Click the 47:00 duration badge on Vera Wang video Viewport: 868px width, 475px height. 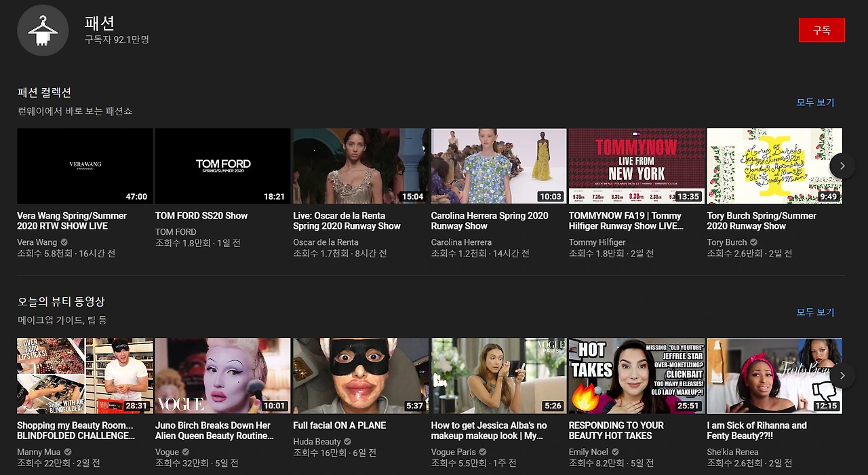tap(136, 197)
